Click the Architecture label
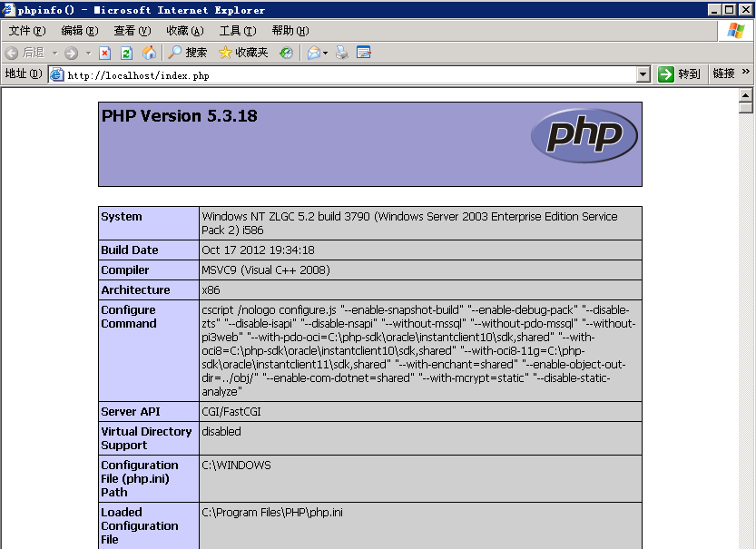 pos(135,290)
